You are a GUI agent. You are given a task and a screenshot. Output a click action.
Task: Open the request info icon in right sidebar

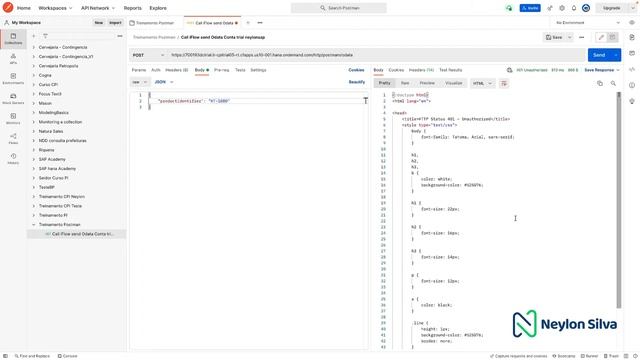(x=632, y=85)
